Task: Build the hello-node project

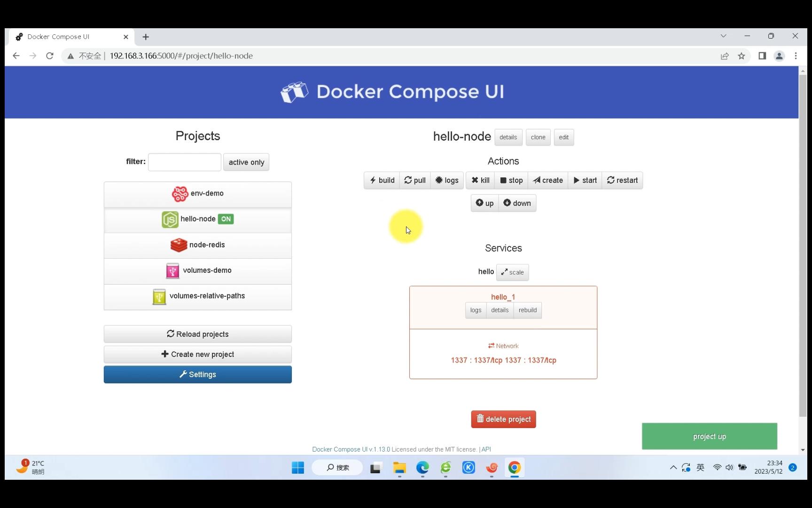Action: [382, 181]
